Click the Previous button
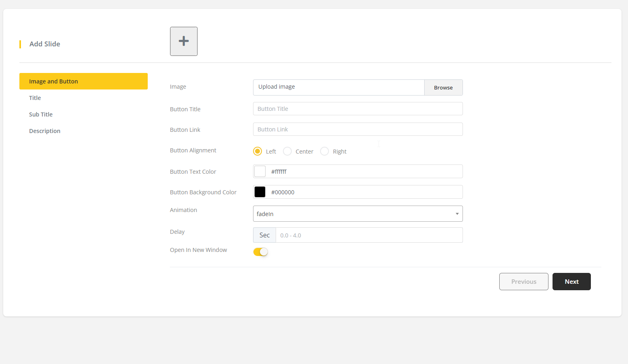Viewport: 628px width, 364px height. (x=523, y=281)
